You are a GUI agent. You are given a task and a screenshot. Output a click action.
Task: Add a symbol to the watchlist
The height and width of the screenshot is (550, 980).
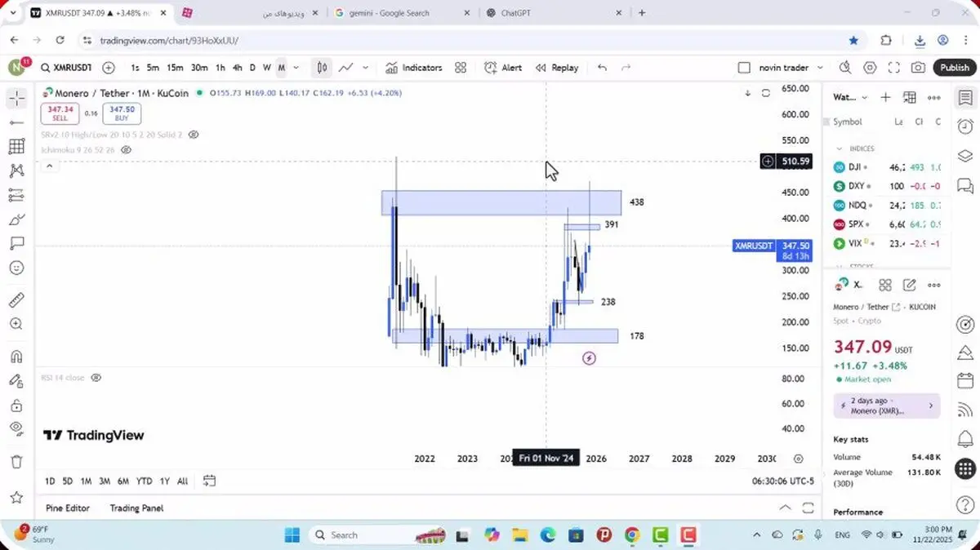885,97
